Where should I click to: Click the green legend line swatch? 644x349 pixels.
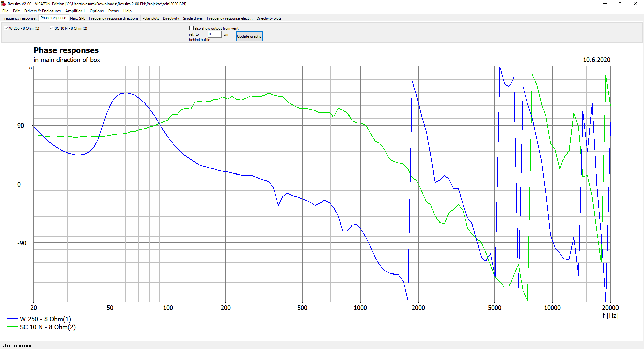(x=12, y=327)
